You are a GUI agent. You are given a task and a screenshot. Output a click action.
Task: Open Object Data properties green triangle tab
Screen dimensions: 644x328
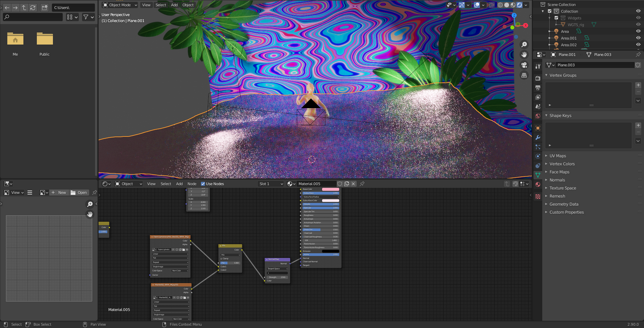(x=538, y=175)
